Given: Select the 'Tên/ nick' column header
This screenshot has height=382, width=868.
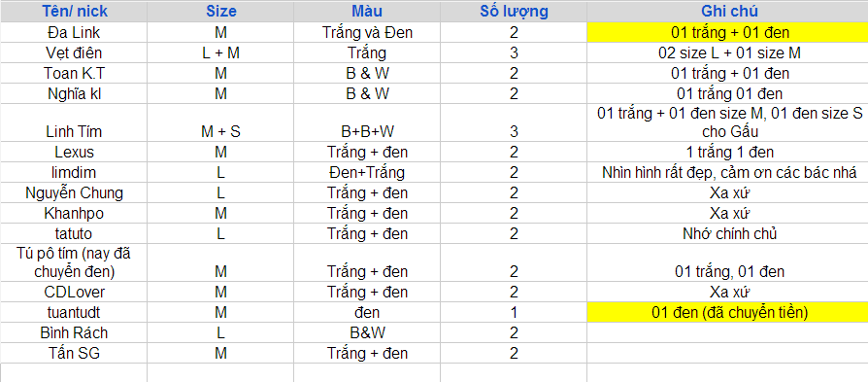Looking at the screenshot, I should click(74, 11).
